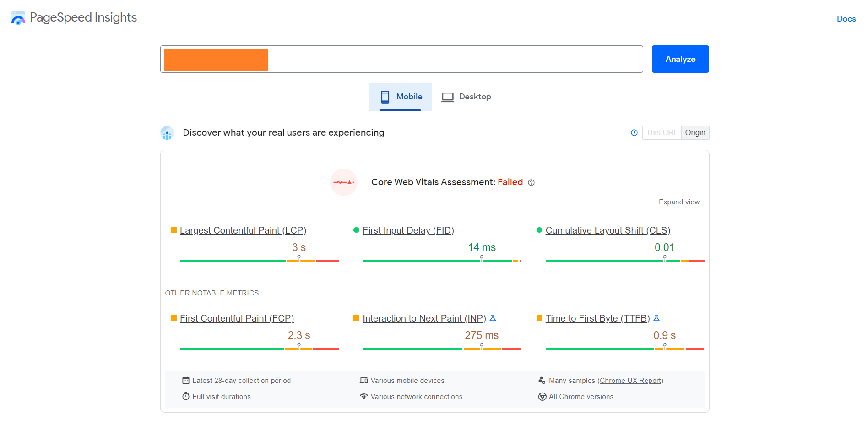This screenshot has height=426, width=868.
Task: Open the Chrome UX Report link
Action: tap(630, 381)
